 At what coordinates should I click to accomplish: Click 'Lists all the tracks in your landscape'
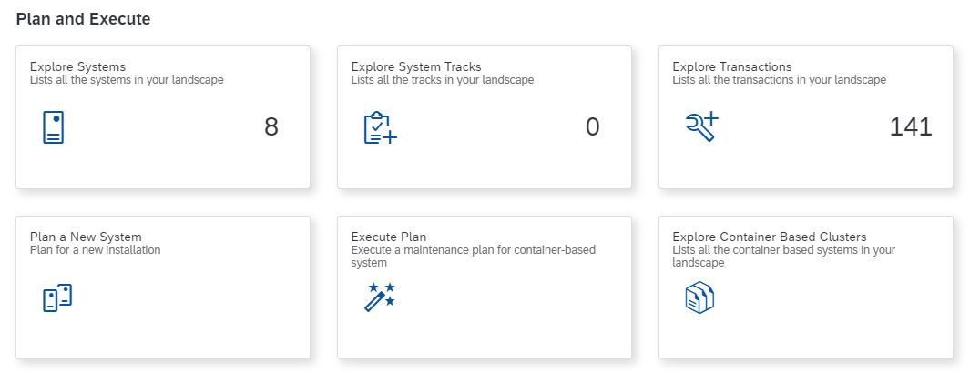tap(443, 80)
